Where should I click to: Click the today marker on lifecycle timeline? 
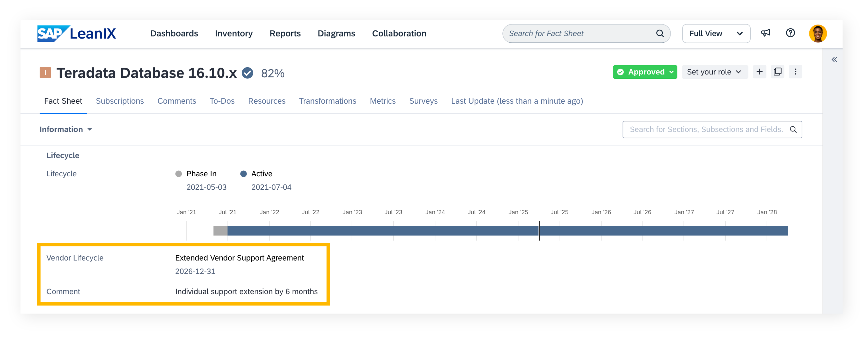[x=539, y=230]
